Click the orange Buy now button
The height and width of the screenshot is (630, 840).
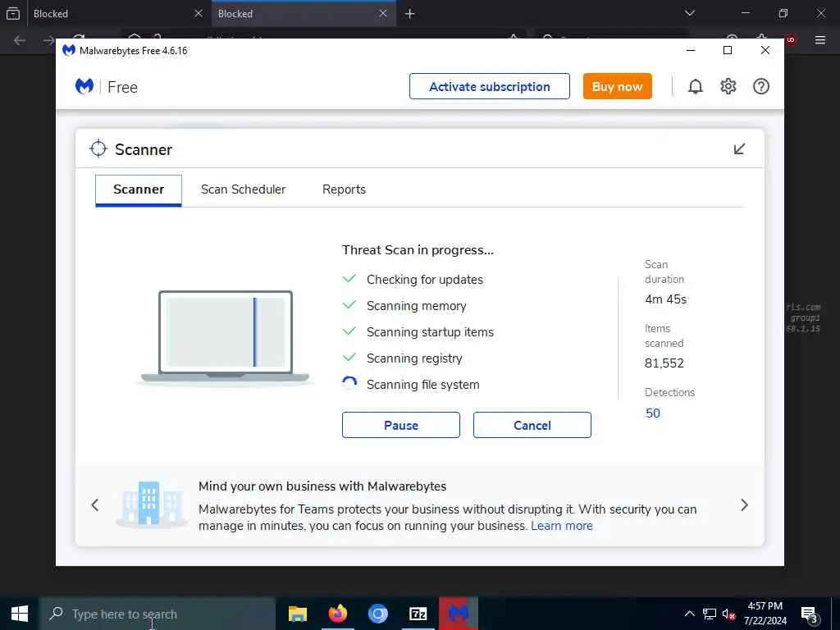click(617, 86)
